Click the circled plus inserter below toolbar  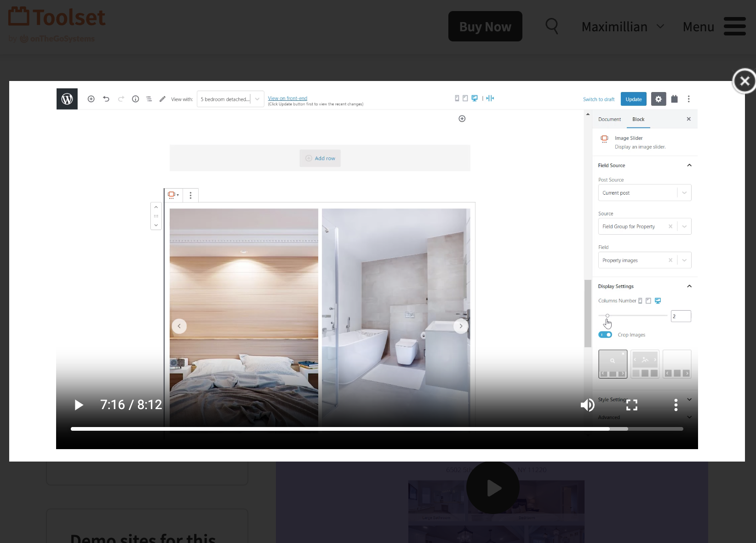[x=462, y=119]
